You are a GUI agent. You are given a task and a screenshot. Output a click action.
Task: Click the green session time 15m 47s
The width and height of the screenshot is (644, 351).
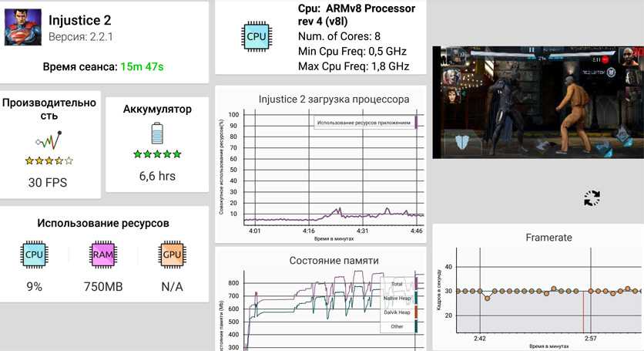(142, 66)
